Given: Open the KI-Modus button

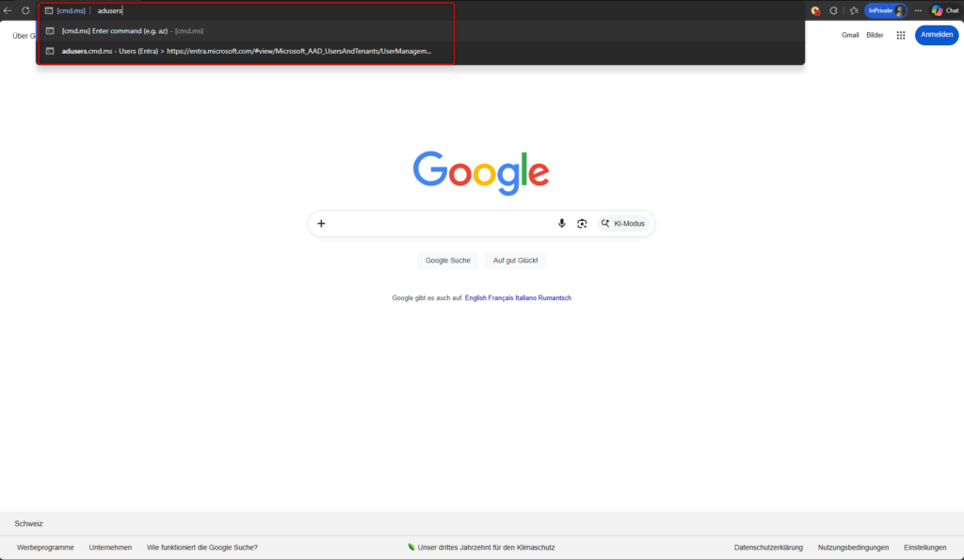Looking at the screenshot, I should (x=623, y=223).
